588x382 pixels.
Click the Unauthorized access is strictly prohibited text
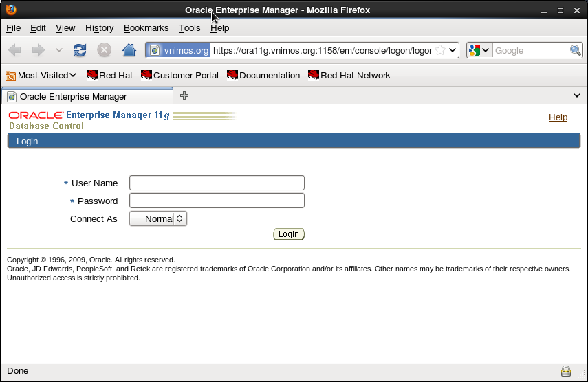point(73,278)
